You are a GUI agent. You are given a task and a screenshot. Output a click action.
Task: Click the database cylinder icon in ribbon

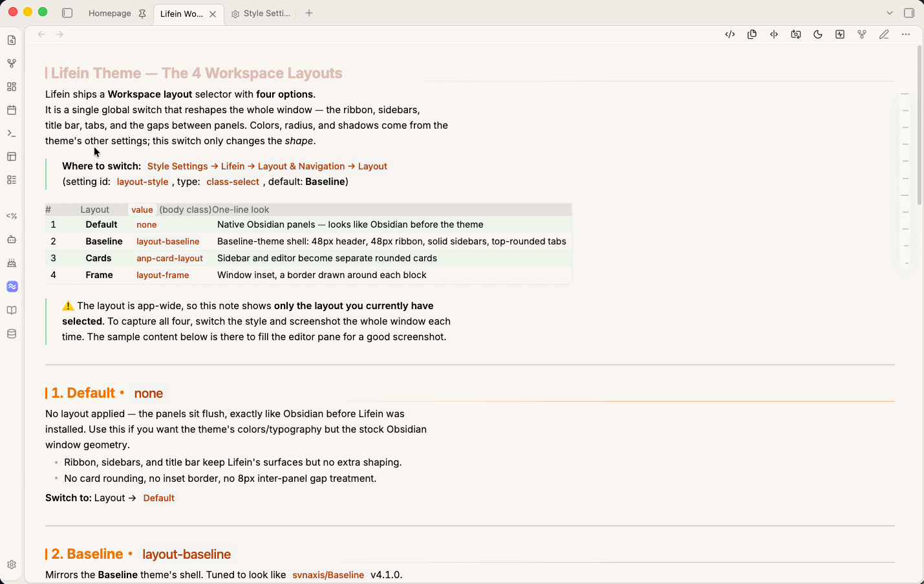point(12,334)
